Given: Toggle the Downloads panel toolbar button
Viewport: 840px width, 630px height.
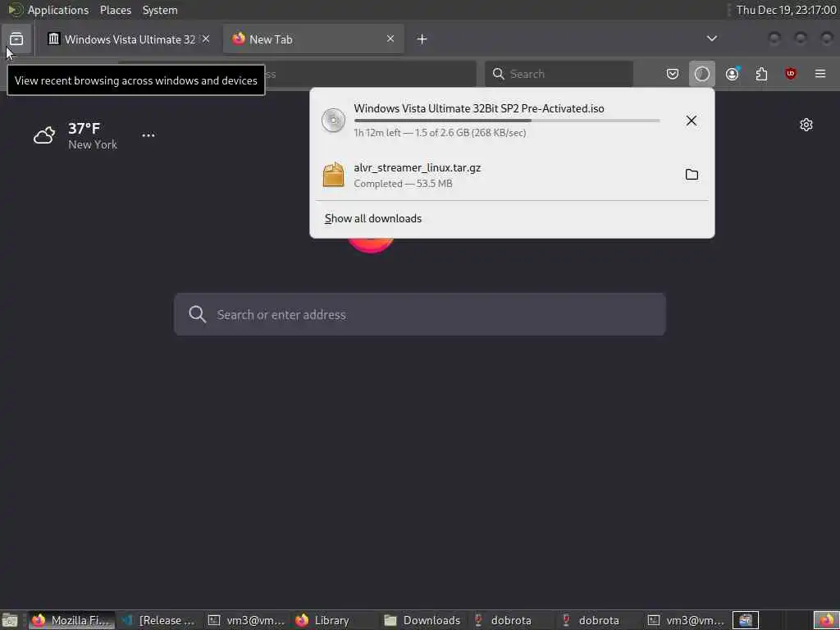Looking at the screenshot, I should point(702,74).
